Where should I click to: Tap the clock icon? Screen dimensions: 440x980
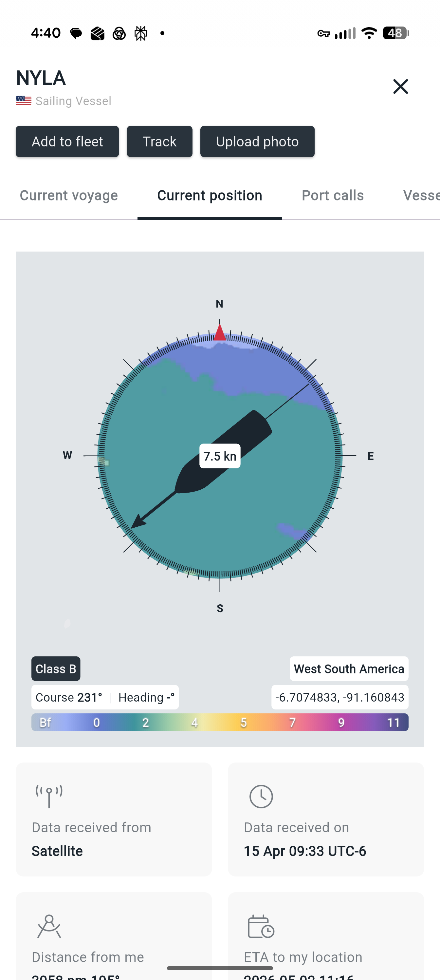click(x=261, y=796)
